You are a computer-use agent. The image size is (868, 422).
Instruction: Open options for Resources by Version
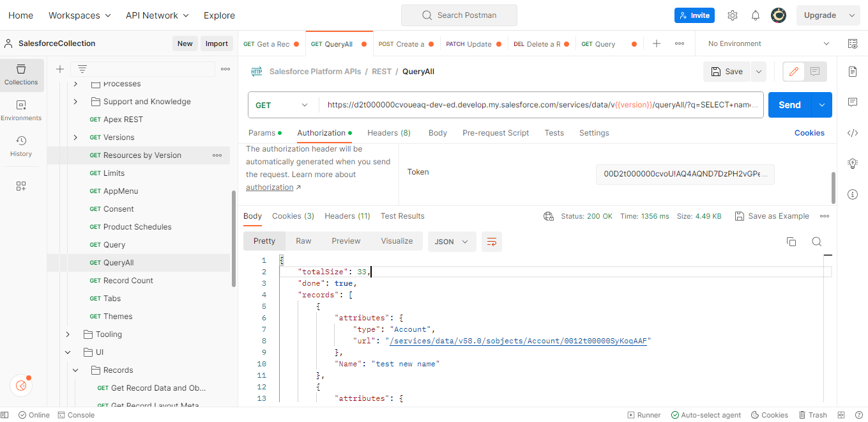(x=217, y=155)
